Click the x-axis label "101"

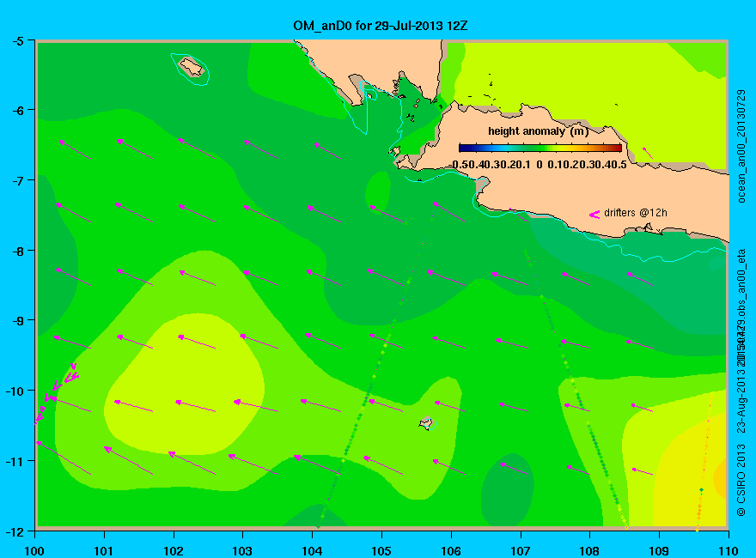point(104,551)
